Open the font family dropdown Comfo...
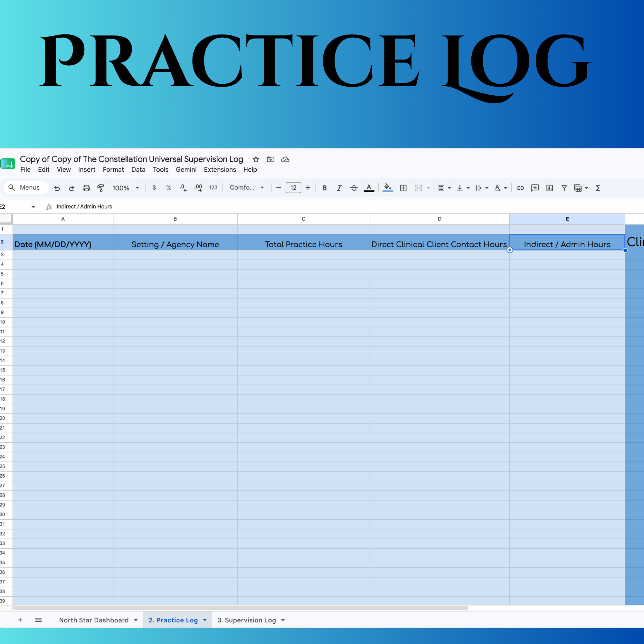The width and height of the screenshot is (644, 644). [x=247, y=188]
